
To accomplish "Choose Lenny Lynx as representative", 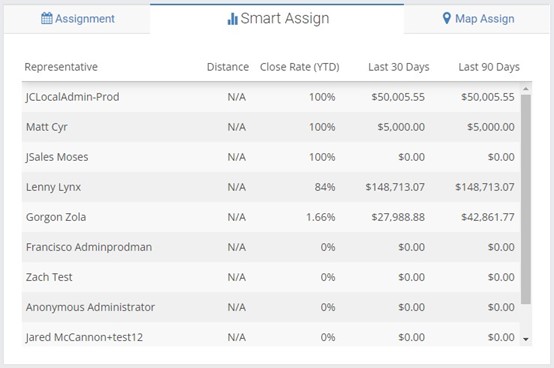I will click(271, 187).
